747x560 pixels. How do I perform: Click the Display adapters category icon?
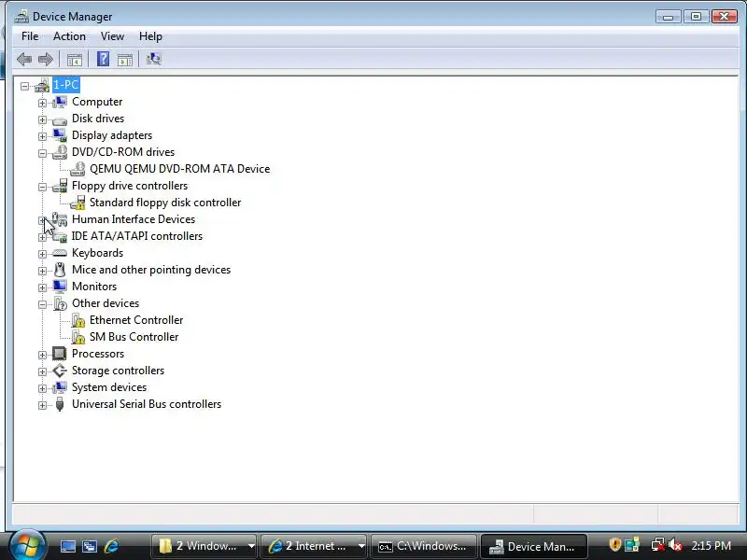click(x=60, y=135)
